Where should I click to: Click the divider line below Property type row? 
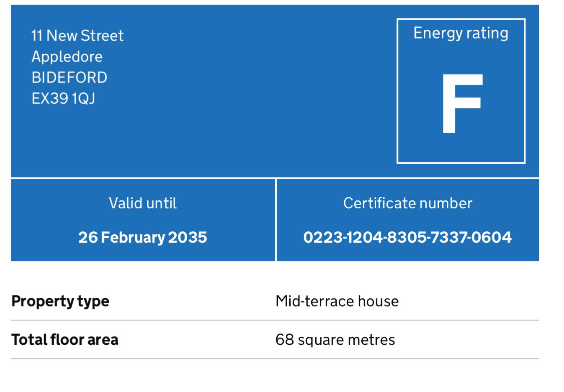tap(275, 320)
